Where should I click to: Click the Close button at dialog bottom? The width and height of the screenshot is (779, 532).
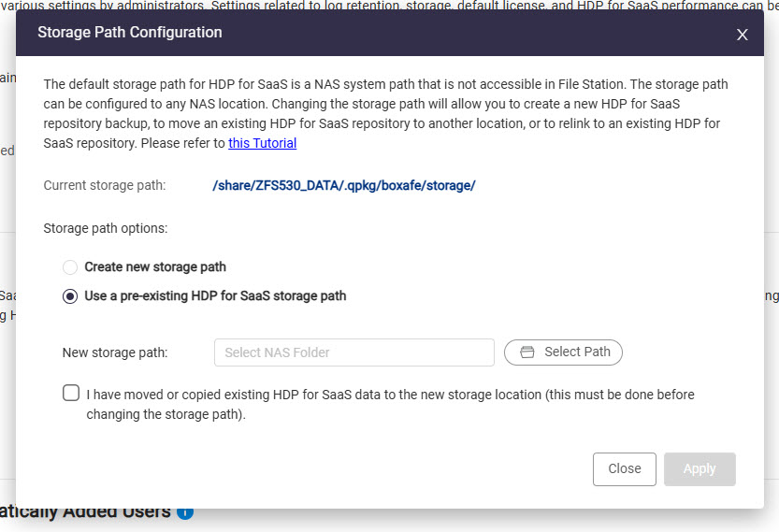pos(624,469)
